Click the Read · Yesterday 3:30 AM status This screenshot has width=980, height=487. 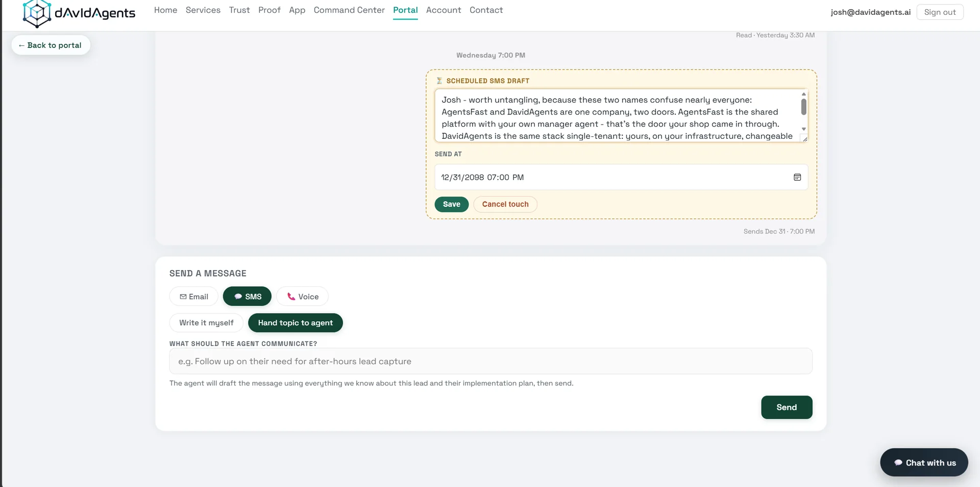pos(775,35)
